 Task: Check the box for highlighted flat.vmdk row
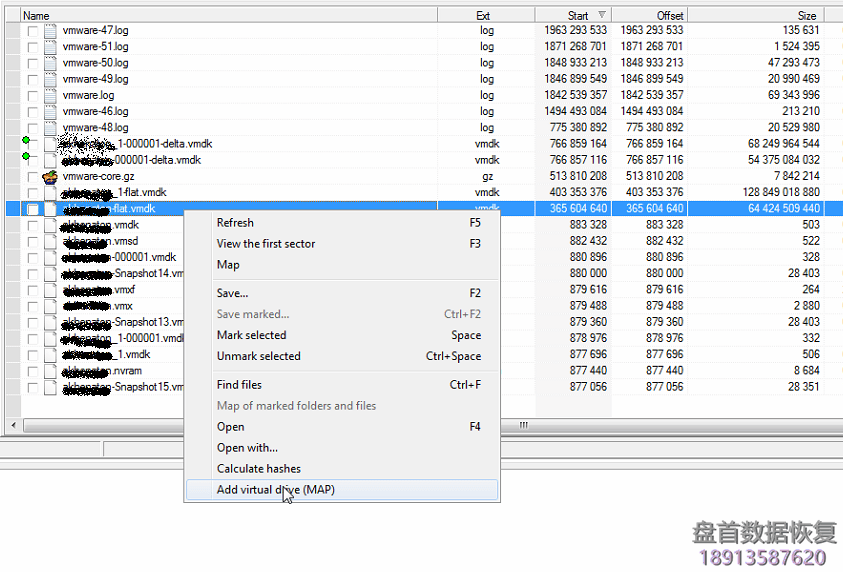33,209
